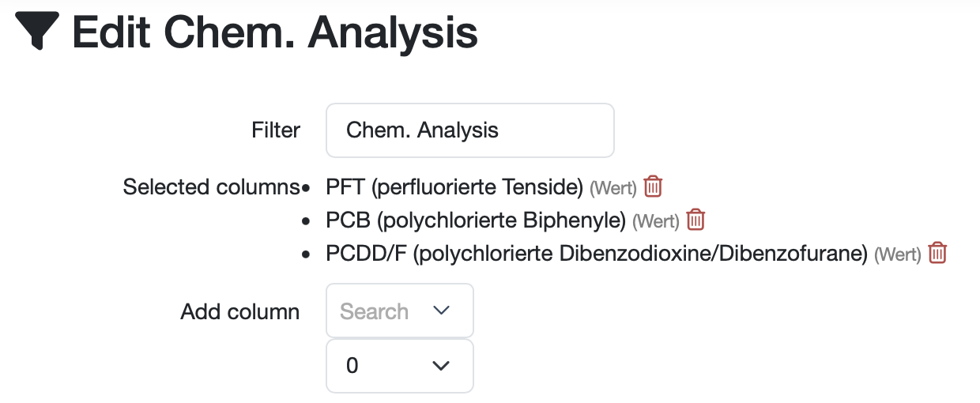Click the PFT (perfluorierte Tenside) column name

[x=454, y=188]
